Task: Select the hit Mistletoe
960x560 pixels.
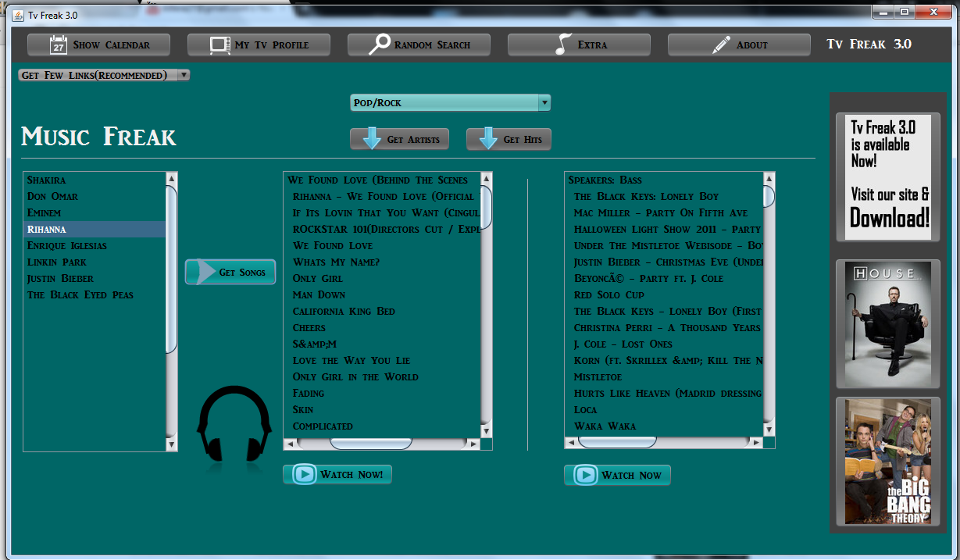Action: [x=664, y=376]
